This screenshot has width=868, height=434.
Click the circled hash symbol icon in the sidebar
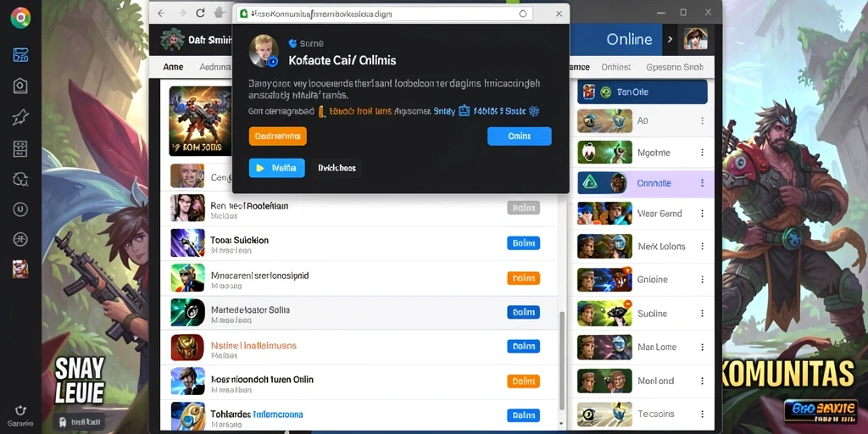point(20,239)
